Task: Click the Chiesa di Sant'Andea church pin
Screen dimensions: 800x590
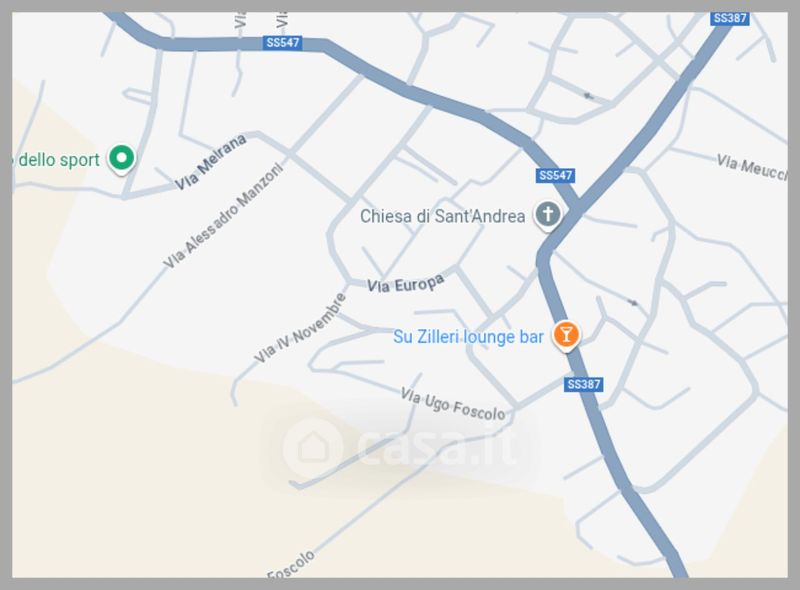Action: (x=547, y=215)
